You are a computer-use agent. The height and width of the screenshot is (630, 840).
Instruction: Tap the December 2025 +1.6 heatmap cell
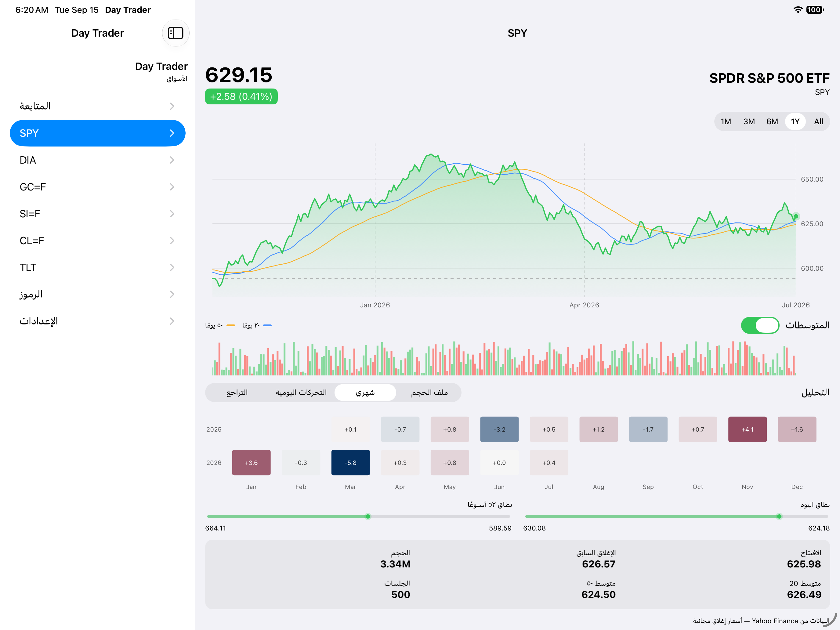pos(797,429)
